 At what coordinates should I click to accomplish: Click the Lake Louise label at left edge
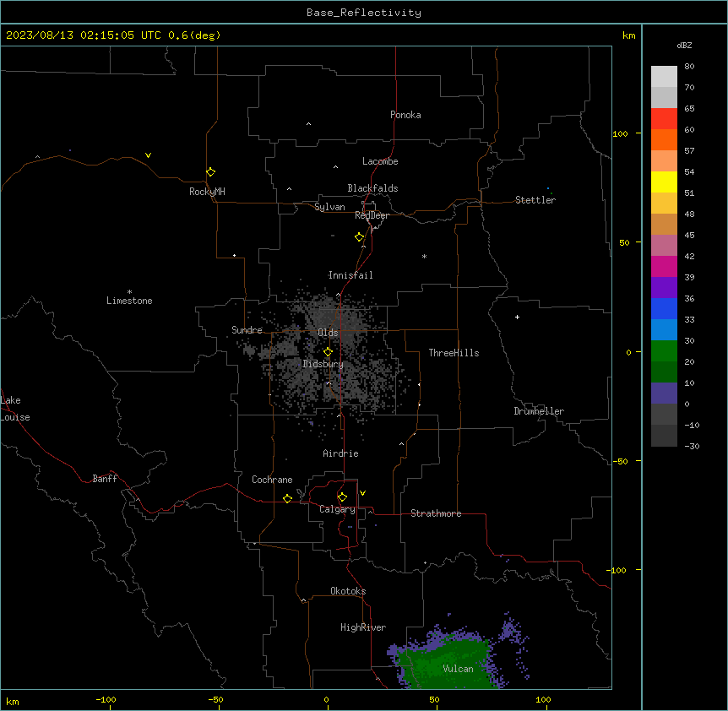tap(15, 409)
